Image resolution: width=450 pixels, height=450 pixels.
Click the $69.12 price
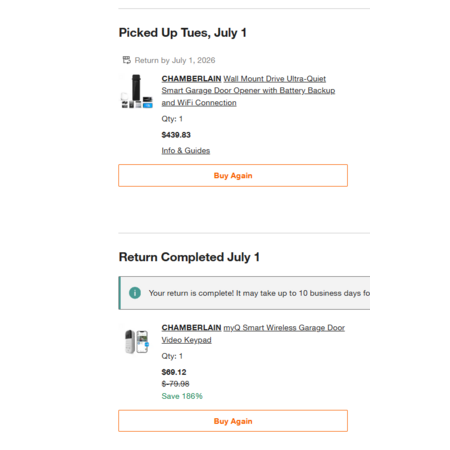click(x=174, y=372)
